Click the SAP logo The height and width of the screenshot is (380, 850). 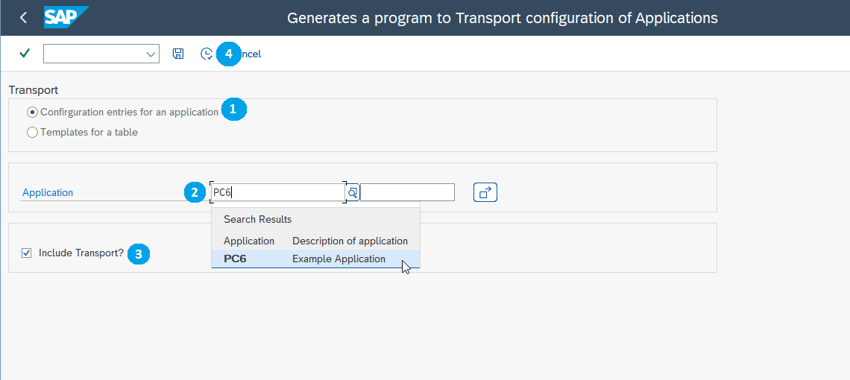[x=66, y=17]
